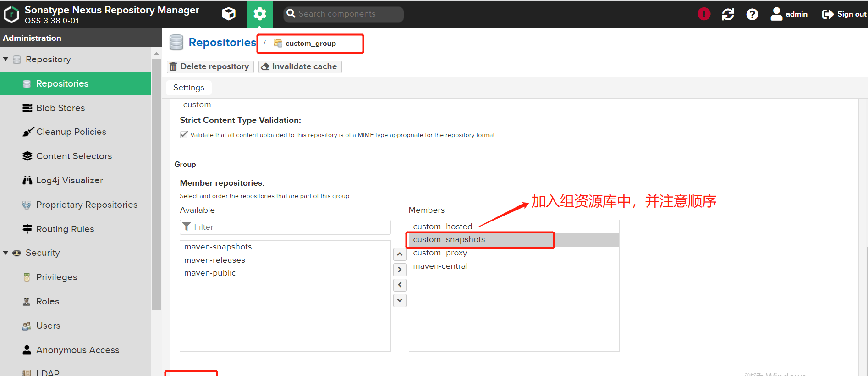Click the Repositories breadcrumb link

pyautogui.click(x=222, y=43)
